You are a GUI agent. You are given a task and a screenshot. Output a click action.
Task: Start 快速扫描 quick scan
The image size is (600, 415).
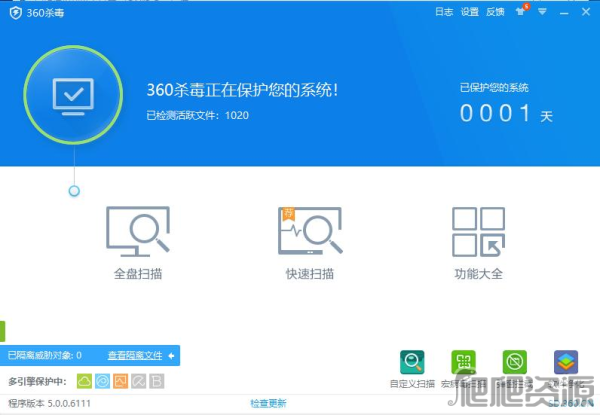pyautogui.click(x=310, y=244)
